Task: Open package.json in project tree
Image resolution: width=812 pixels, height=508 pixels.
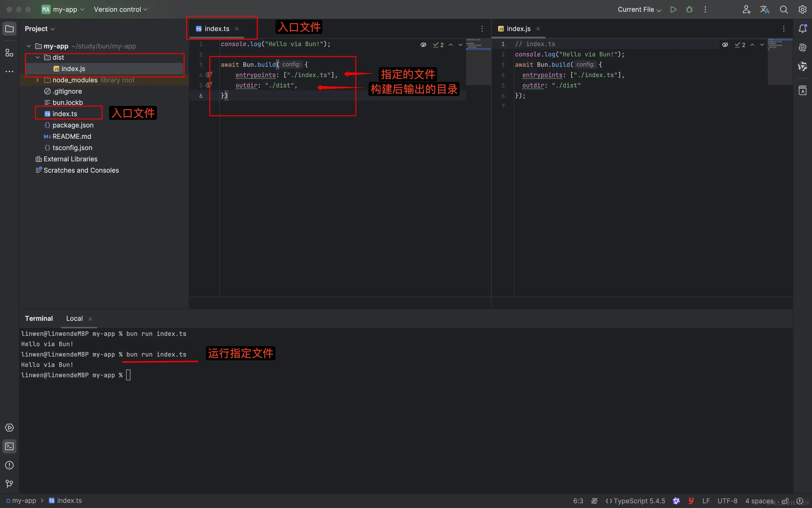Action: tap(69, 125)
